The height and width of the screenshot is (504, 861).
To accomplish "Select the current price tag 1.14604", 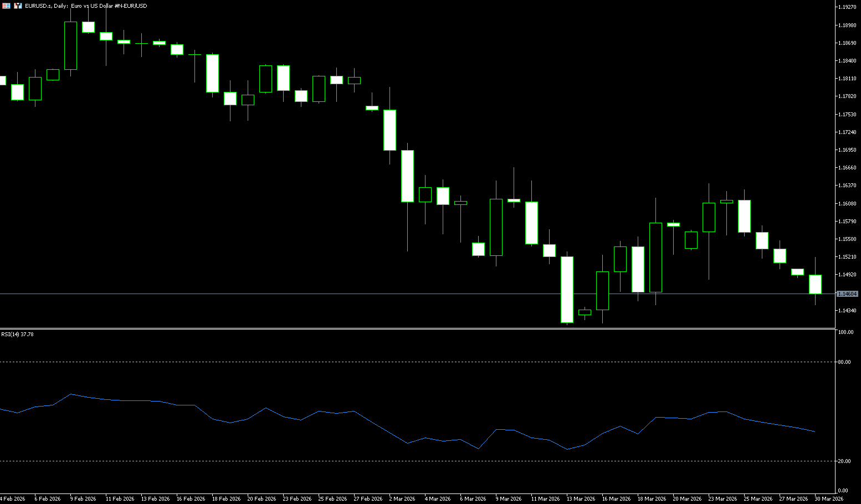I will coord(847,294).
